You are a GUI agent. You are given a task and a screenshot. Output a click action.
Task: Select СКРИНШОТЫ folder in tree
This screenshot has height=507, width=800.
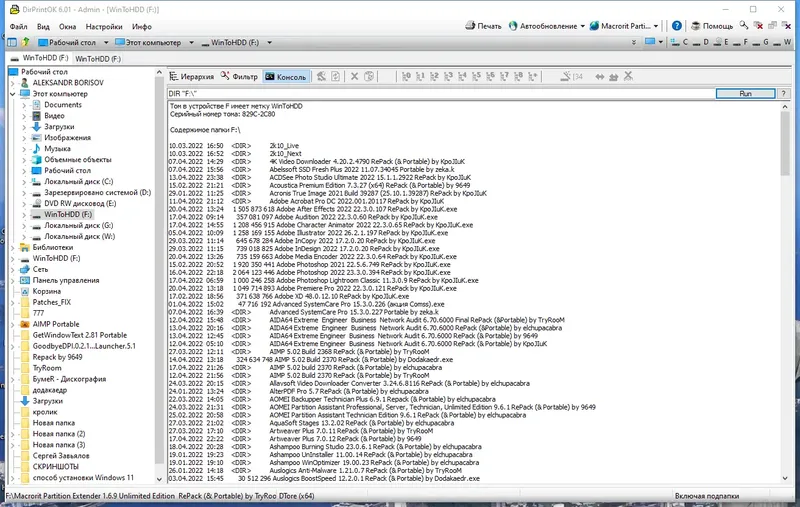click(55, 467)
